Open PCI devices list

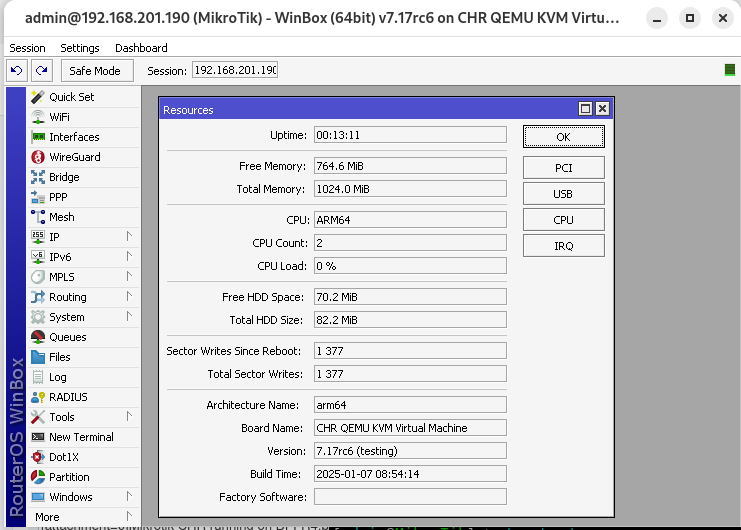click(563, 168)
